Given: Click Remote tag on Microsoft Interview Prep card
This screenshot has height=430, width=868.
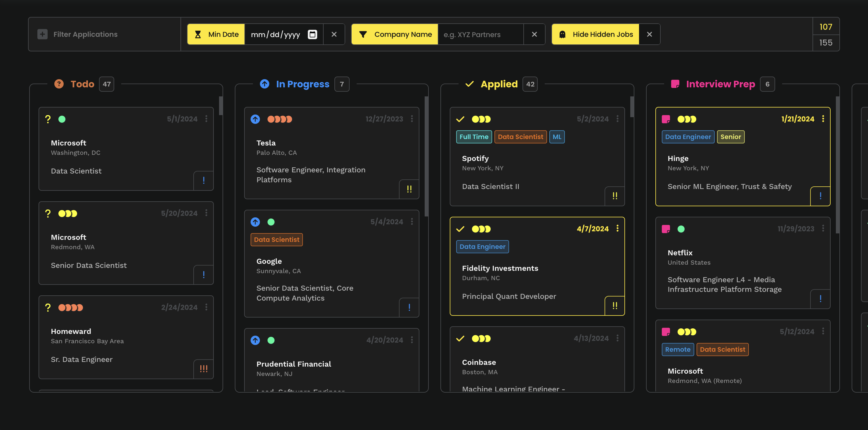Looking at the screenshot, I should pos(678,349).
